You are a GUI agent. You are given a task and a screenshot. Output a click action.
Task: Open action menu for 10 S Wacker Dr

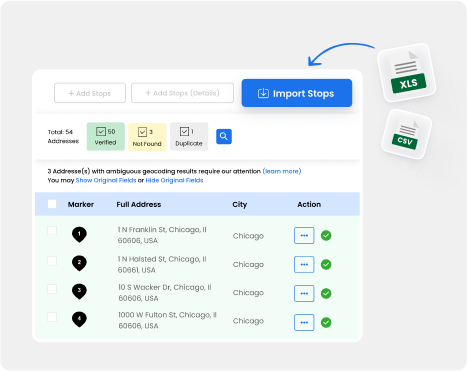(x=304, y=293)
